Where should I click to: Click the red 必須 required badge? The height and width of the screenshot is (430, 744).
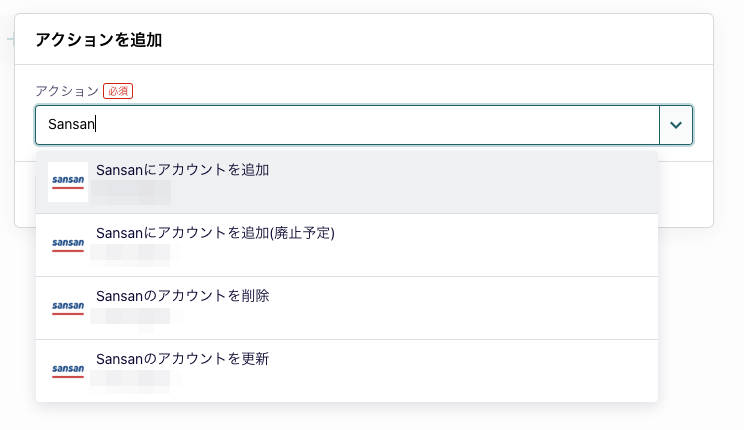[118, 91]
